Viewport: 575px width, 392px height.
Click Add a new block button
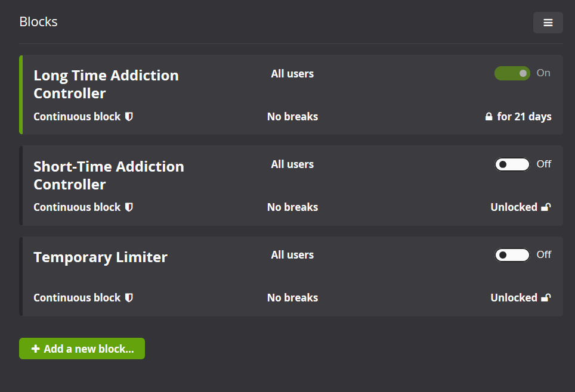[x=82, y=349]
